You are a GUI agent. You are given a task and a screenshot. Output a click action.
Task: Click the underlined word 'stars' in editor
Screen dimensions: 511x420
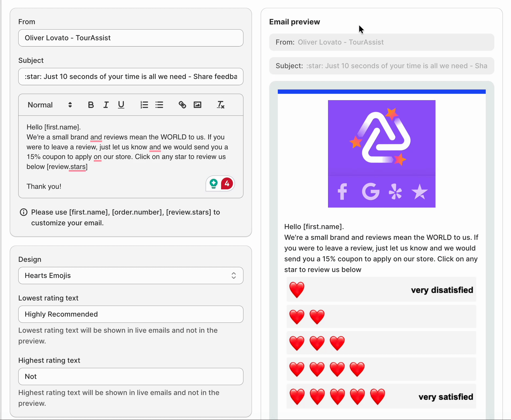(78, 167)
